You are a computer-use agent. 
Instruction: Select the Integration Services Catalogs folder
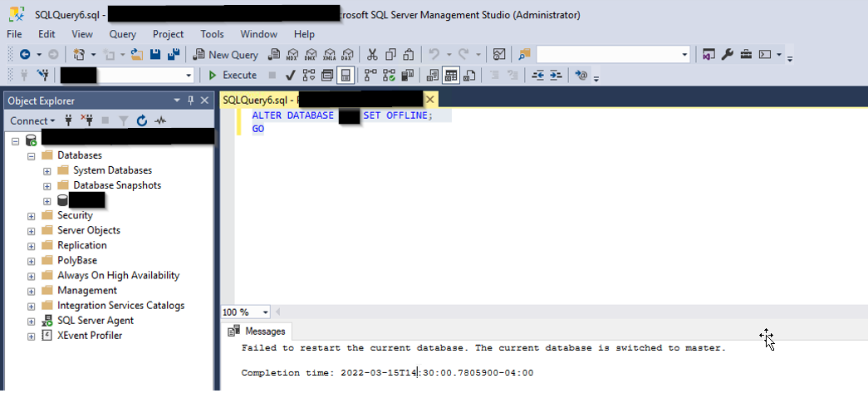pos(120,306)
